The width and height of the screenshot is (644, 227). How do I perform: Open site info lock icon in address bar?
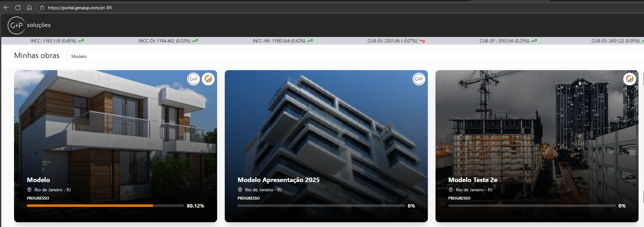point(42,8)
